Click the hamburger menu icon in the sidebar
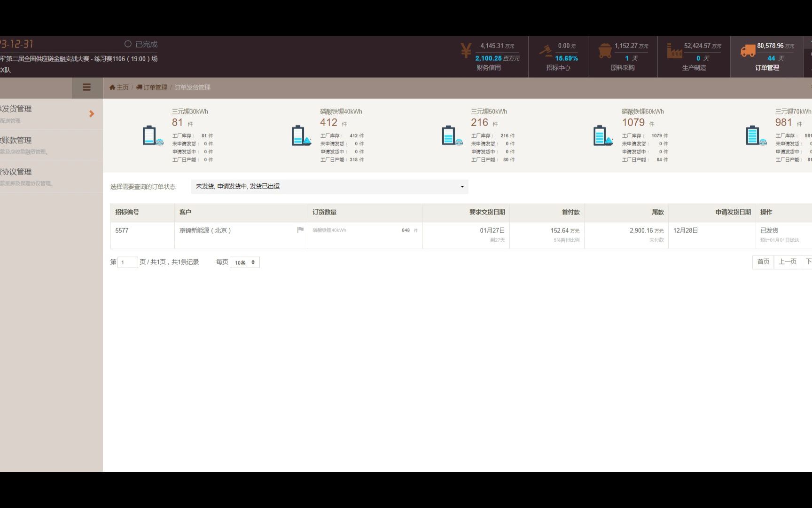 [86, 87]
